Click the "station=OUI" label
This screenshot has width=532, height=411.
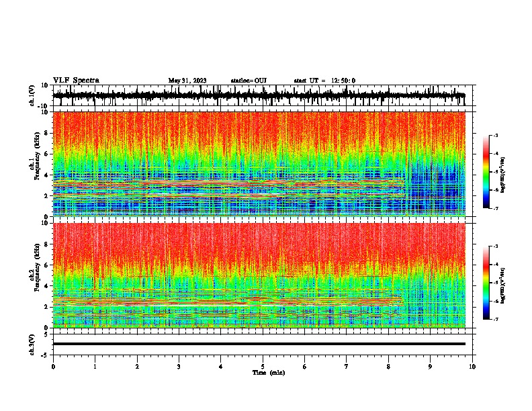[x=249, y=81]
